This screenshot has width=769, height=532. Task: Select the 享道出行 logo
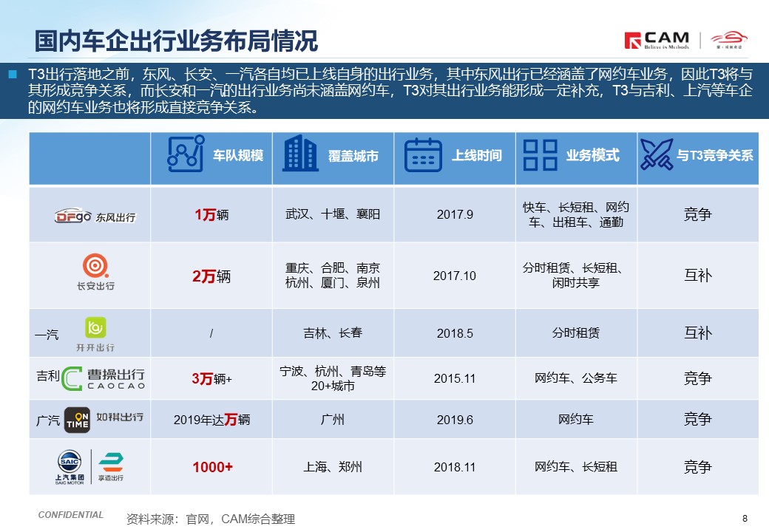tap(111, 467)
